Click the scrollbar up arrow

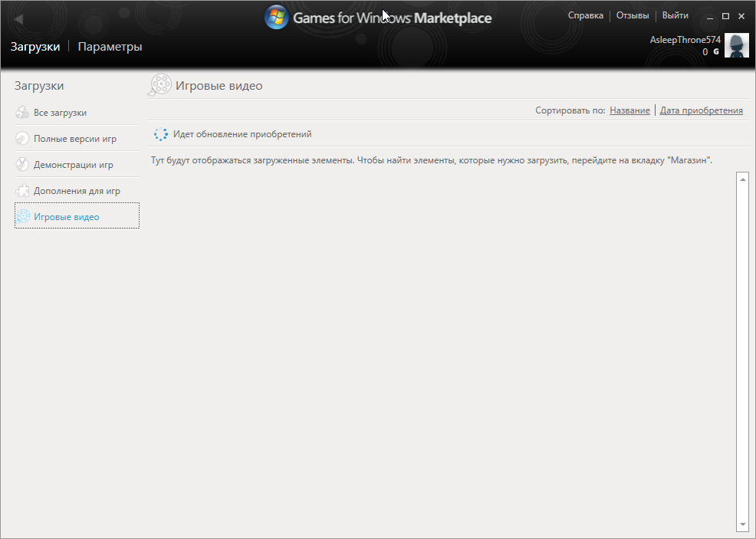pos(742,179)
